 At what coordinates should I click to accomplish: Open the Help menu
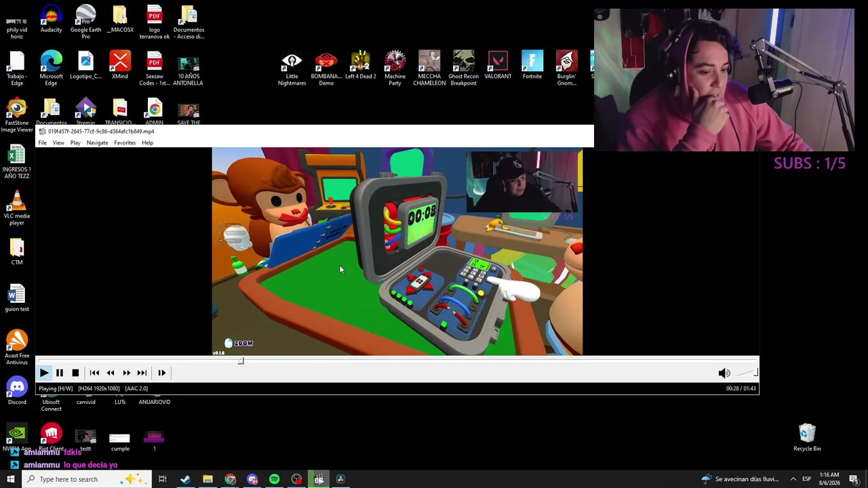coord(147,143)
